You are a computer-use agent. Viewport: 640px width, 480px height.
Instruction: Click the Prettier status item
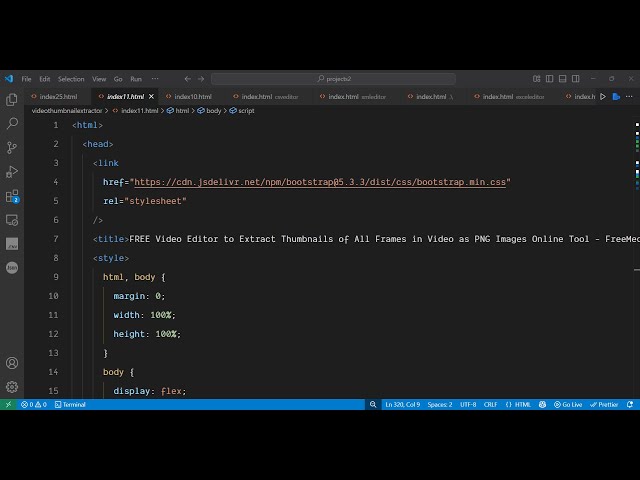point(604,404)
